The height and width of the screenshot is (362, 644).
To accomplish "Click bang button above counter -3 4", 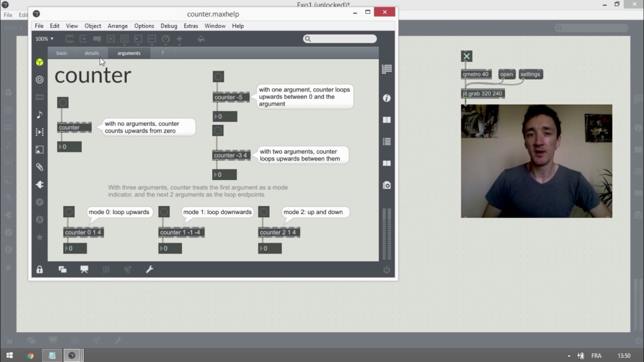I will click(x=218, y=131).
